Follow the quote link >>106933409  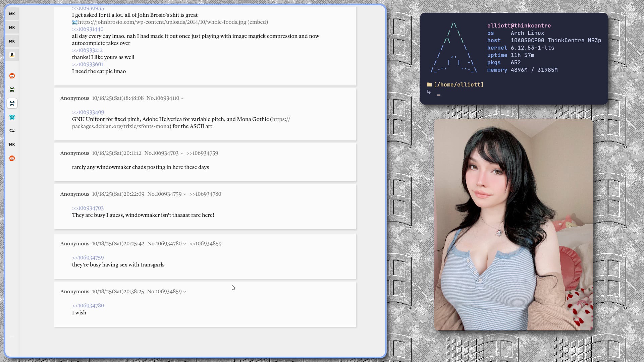[88, 112]
